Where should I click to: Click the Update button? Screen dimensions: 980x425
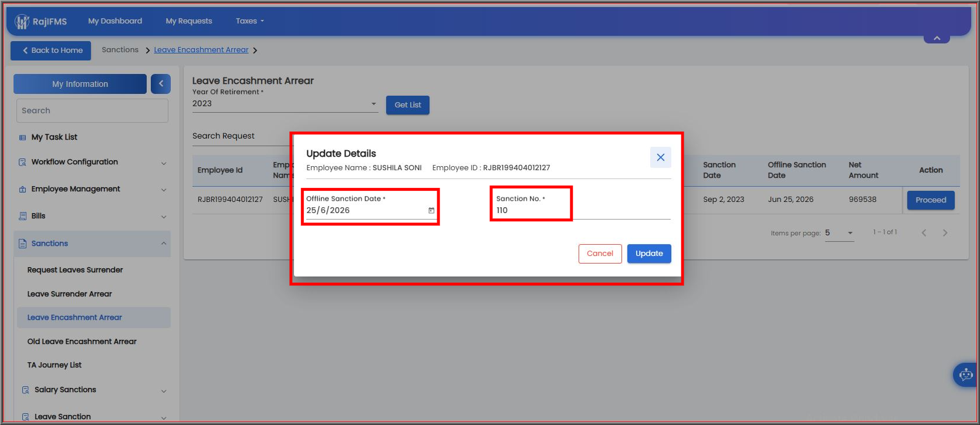[649, 254]
